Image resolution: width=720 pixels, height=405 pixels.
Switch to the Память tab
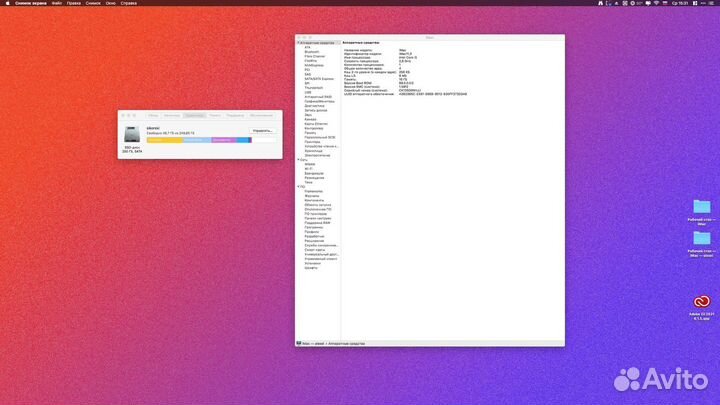click(x=215, y=116)
